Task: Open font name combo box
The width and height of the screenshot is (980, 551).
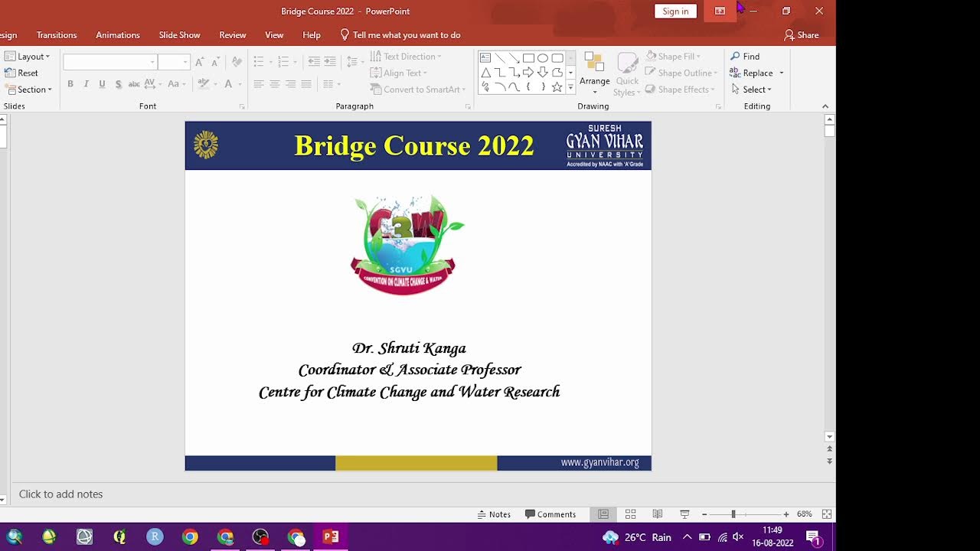Action: pos(110,62)
